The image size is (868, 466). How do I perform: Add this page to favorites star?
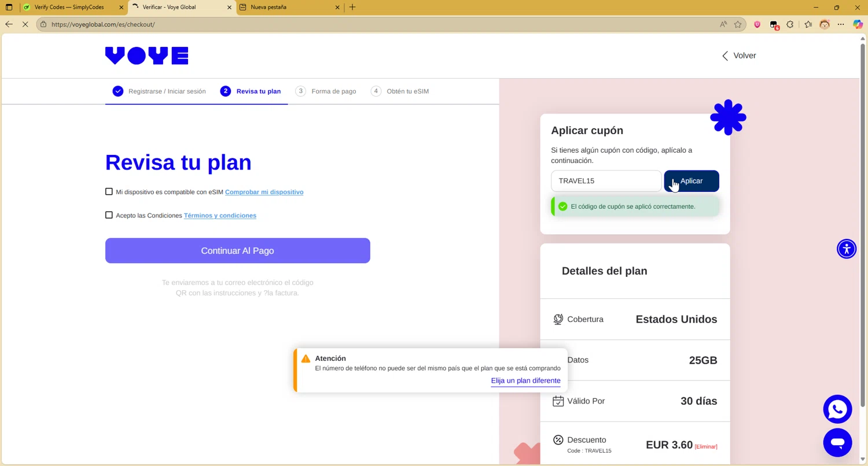[738, 24]
